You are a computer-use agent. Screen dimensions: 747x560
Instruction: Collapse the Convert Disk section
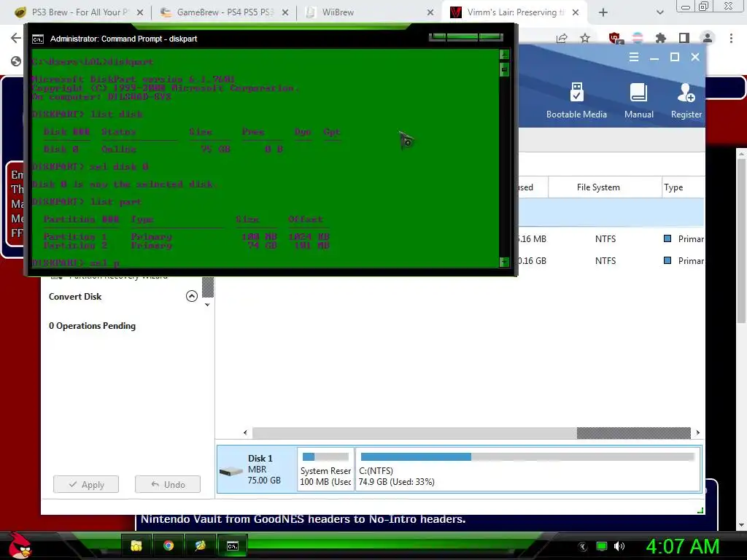[x=192, y=296]
